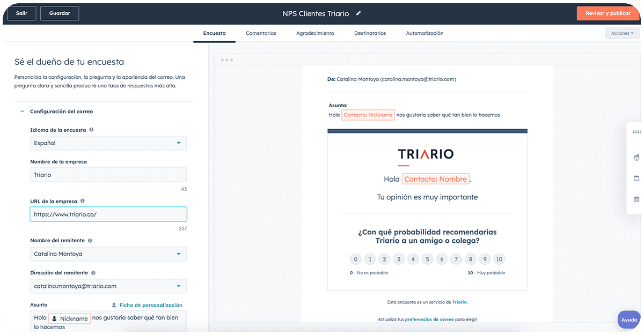Click the Asunto text field

108,322
